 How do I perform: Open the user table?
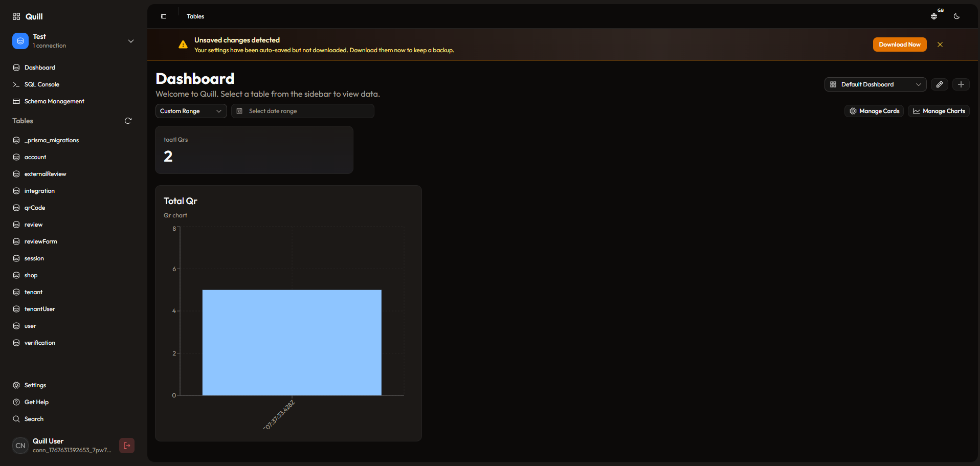coord(30,326)
